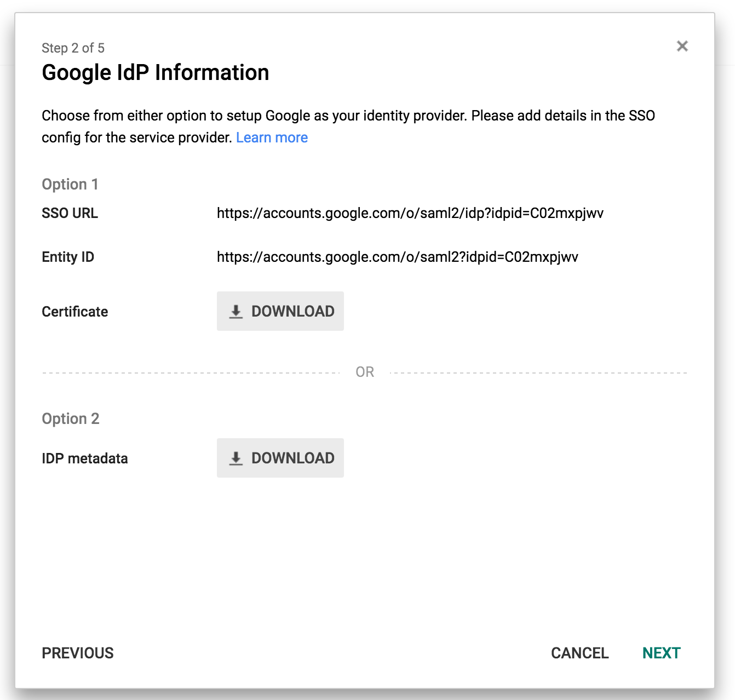Click the Entity ID URL value
This screenshot has width=735, height=700.
[x=397, y=257]
